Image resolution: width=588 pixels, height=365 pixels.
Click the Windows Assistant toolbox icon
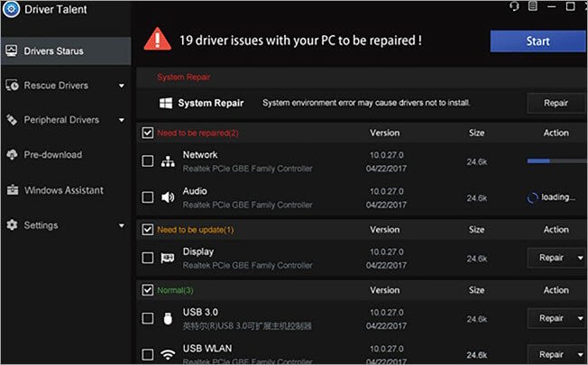coord(13,190)
